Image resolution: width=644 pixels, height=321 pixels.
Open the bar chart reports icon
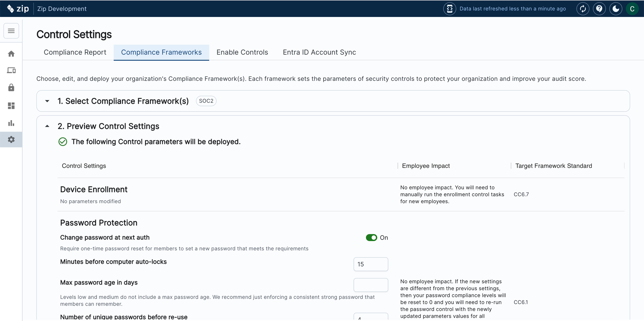click(x=11, y=123)
